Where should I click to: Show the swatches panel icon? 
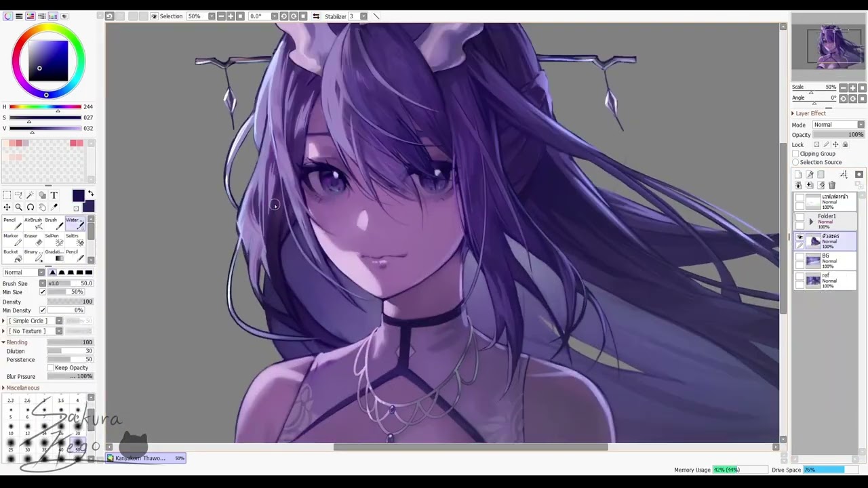click(x=53, y=16)
